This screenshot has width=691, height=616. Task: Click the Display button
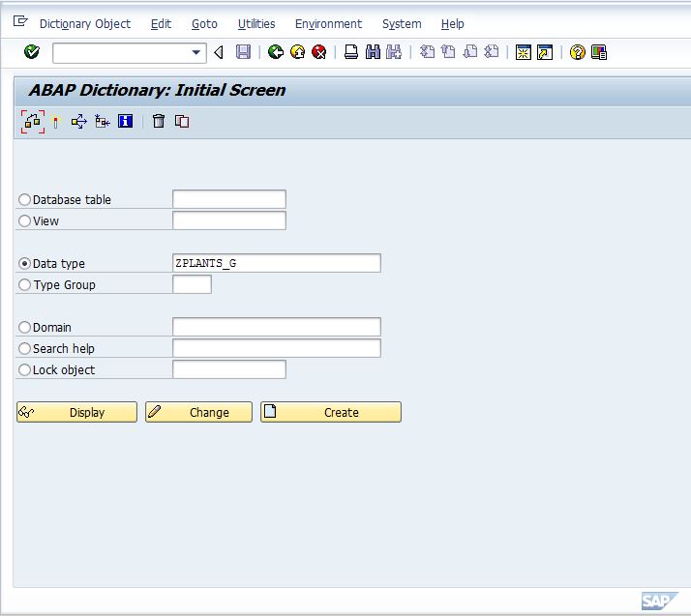(76, 412)
